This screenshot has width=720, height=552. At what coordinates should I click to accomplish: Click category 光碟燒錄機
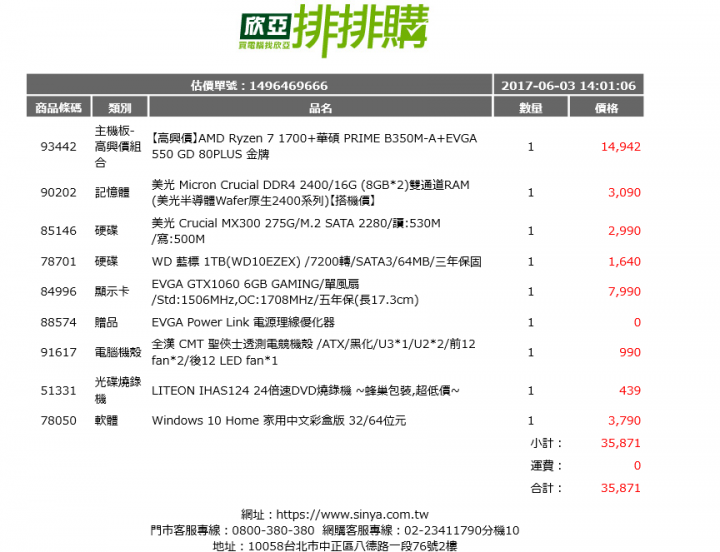click(118, 390)
